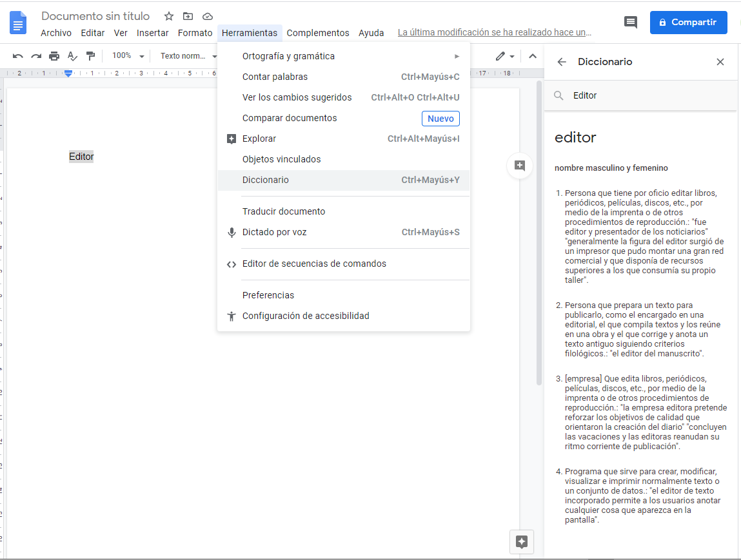Open the editing mode pencil dropdown
This screenshot has width=741, height=560.
[504, 56]
